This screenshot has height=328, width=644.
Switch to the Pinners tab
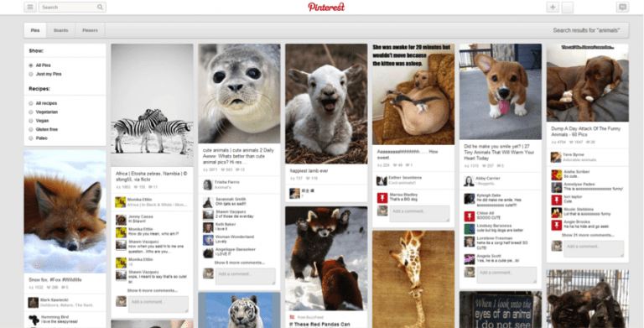90,30
